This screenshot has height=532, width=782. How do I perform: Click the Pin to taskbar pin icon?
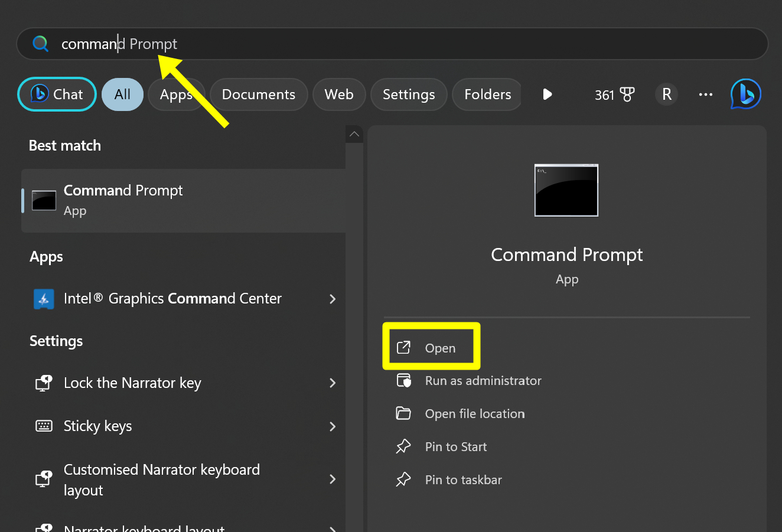[x=403, y=479]
